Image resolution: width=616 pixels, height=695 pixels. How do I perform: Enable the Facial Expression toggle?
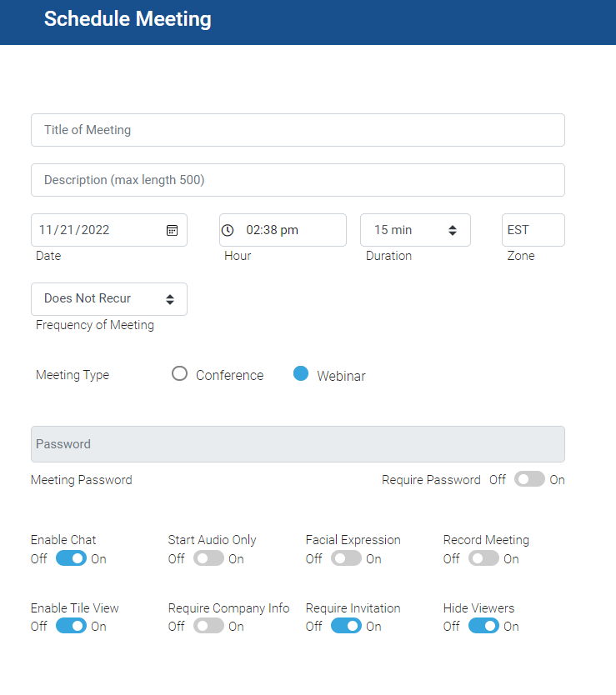(345, 558)
